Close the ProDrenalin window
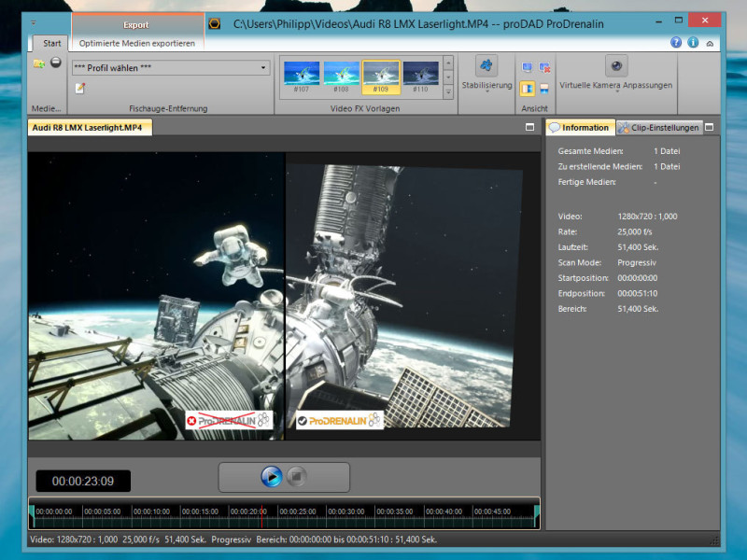Viewport: 747px width, 560px height. [x=705, y=20]
